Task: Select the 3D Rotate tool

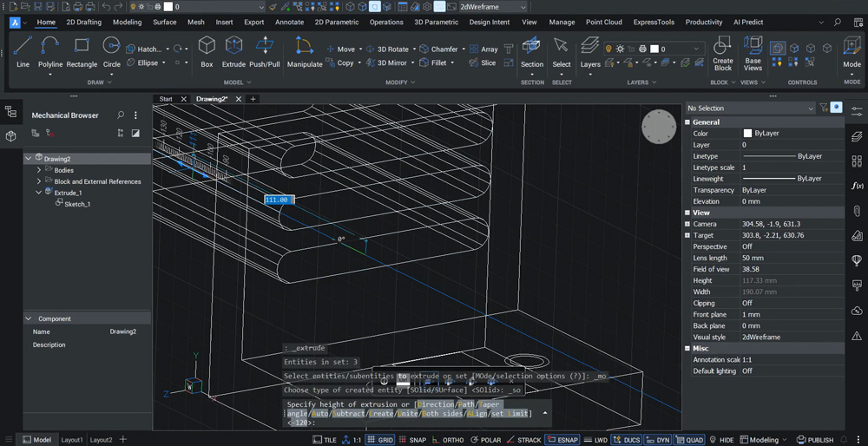Action: [387, 49]
